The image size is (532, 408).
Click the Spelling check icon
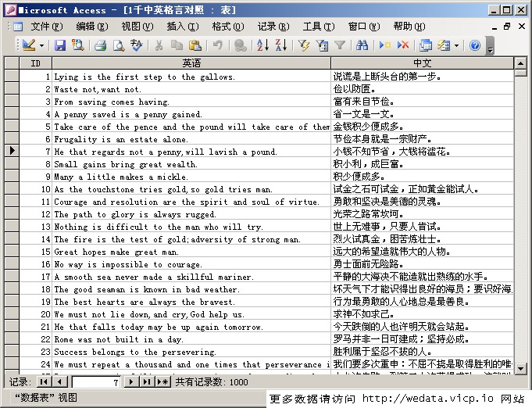point(137,45)
